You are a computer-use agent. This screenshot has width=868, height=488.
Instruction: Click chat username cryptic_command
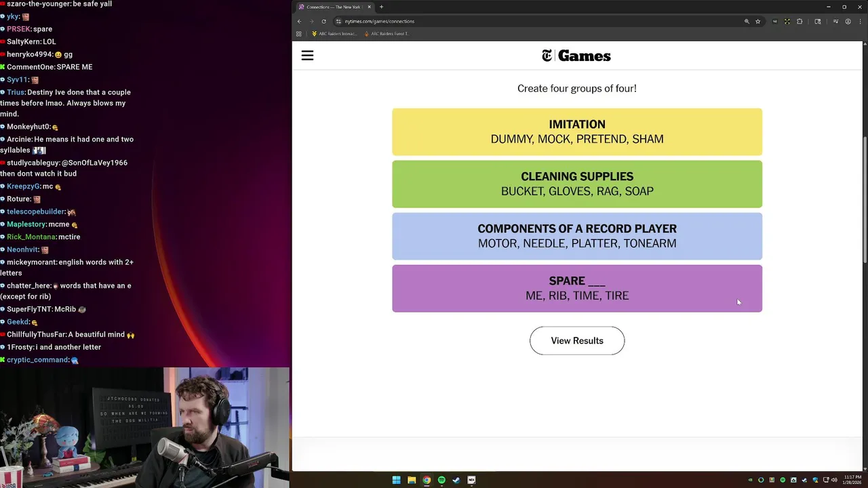pos(38,360)
